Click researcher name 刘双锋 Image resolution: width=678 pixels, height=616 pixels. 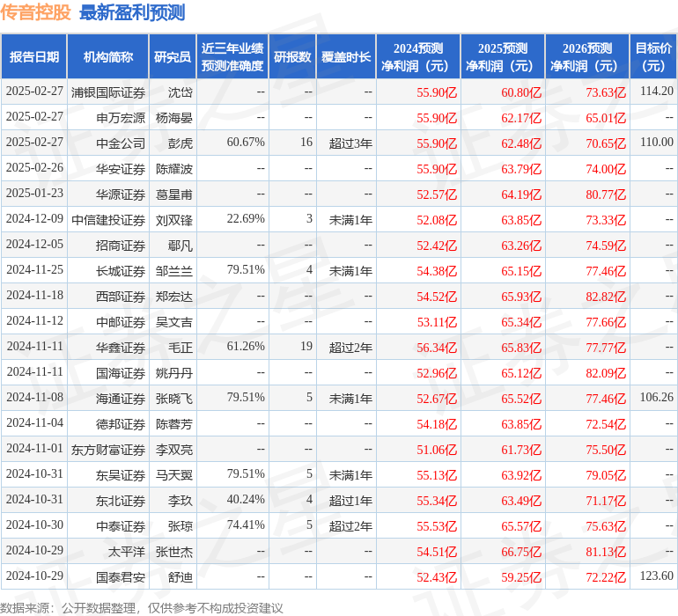click(x=174, y=220)
